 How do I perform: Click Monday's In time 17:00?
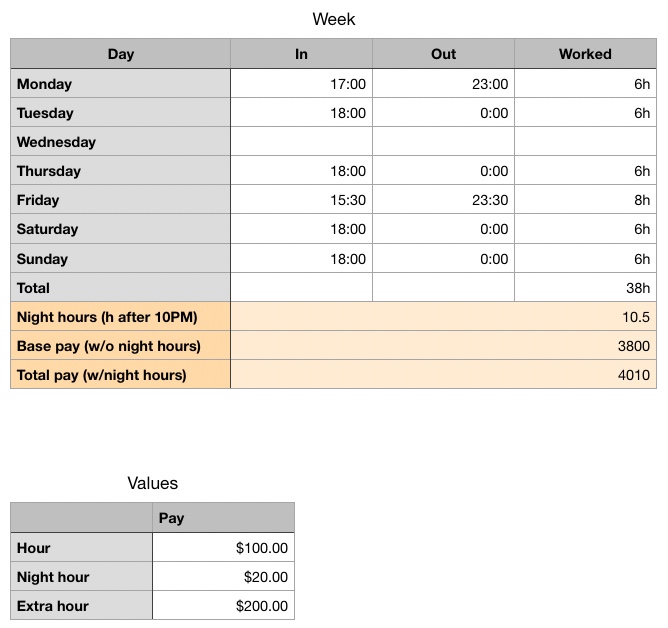[347, 84]
